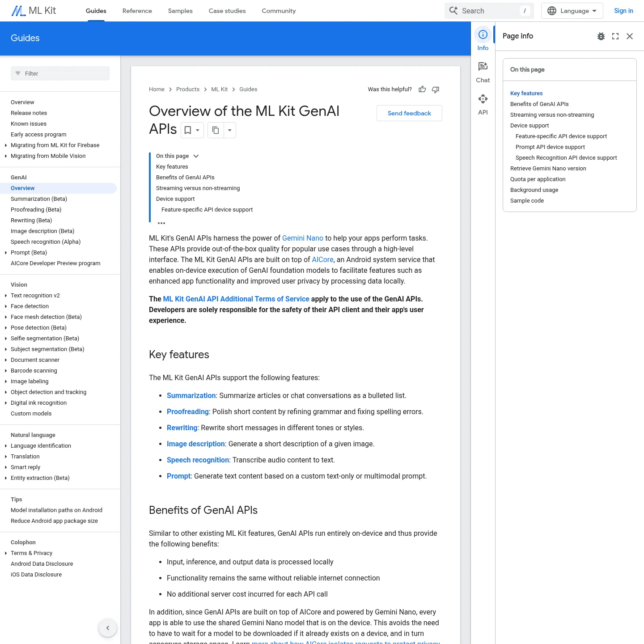Open the API side panel
Image resolution: width=644 pixels, height=644 pixels.
483,104
